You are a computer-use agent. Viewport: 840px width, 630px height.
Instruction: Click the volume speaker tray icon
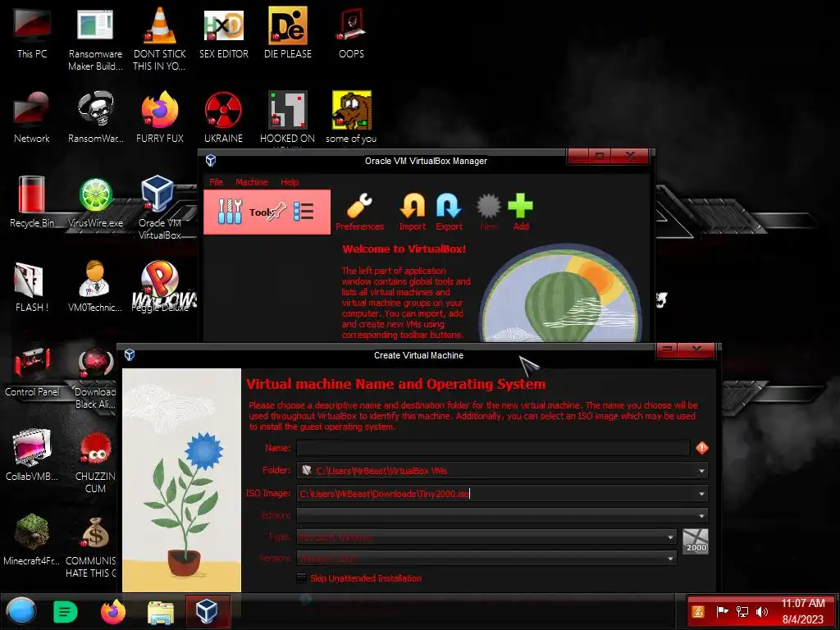point(762,611)
